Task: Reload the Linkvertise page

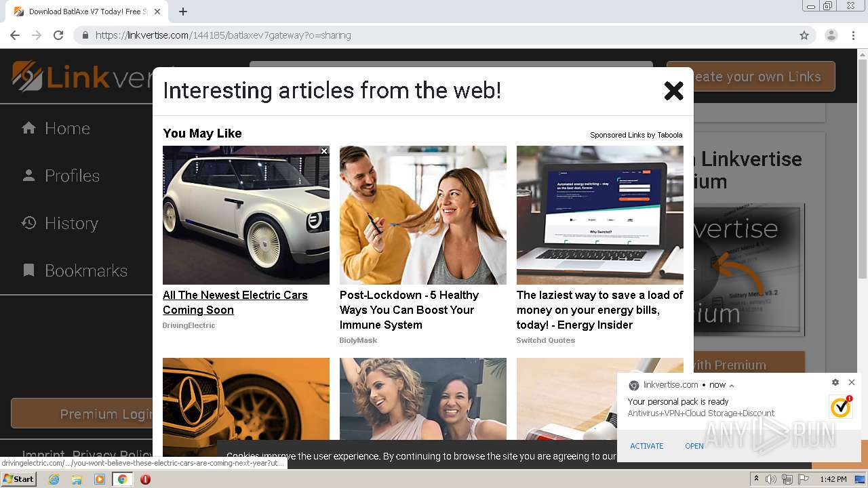Action: (x=58, y=35)
